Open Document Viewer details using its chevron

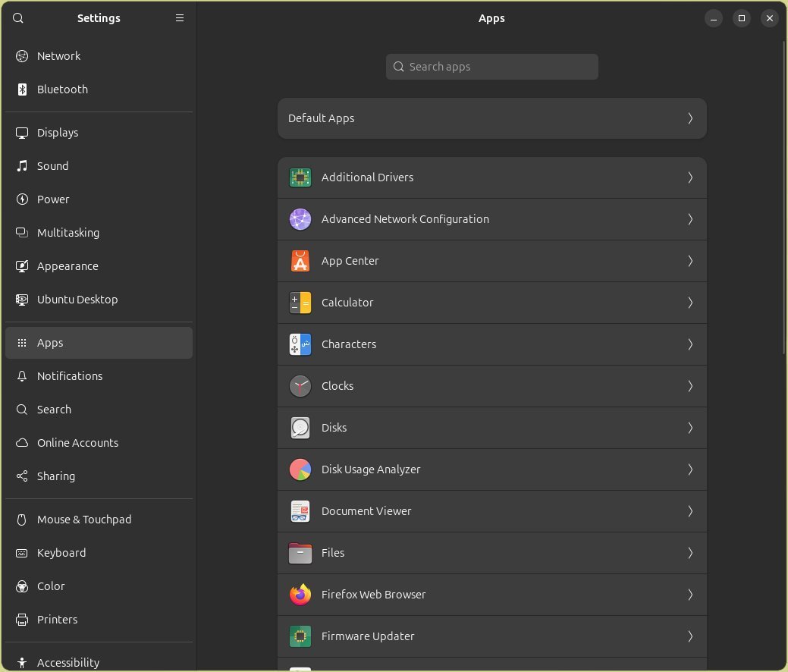690,511
